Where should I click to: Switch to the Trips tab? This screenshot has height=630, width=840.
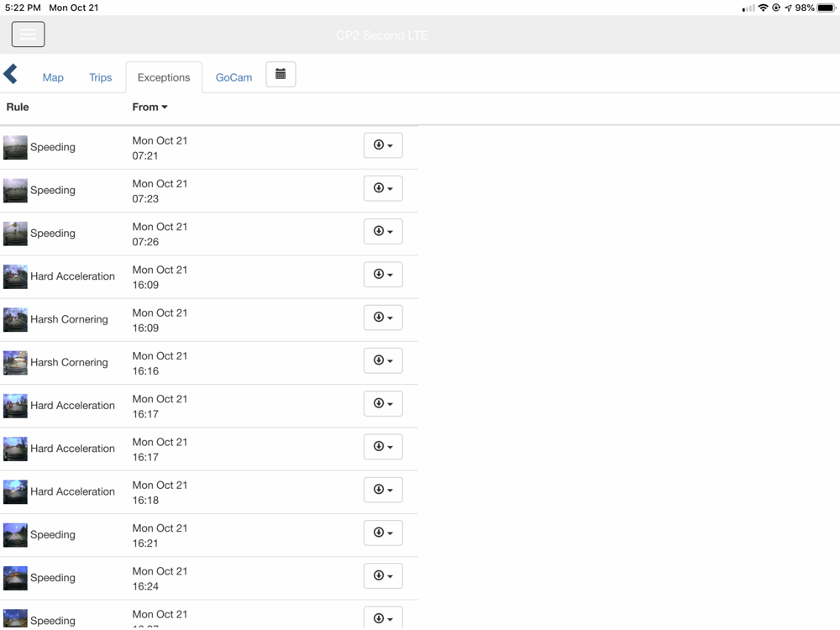click(101, 77)
